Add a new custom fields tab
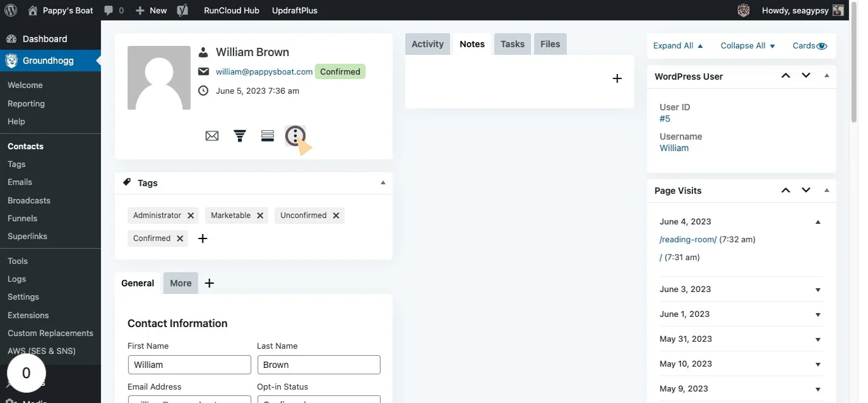 [209, 283]
